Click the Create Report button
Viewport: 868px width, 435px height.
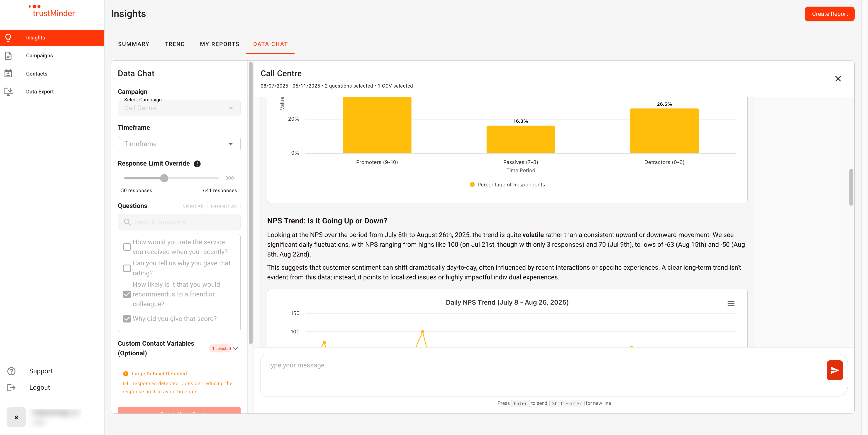coord(829,14)
